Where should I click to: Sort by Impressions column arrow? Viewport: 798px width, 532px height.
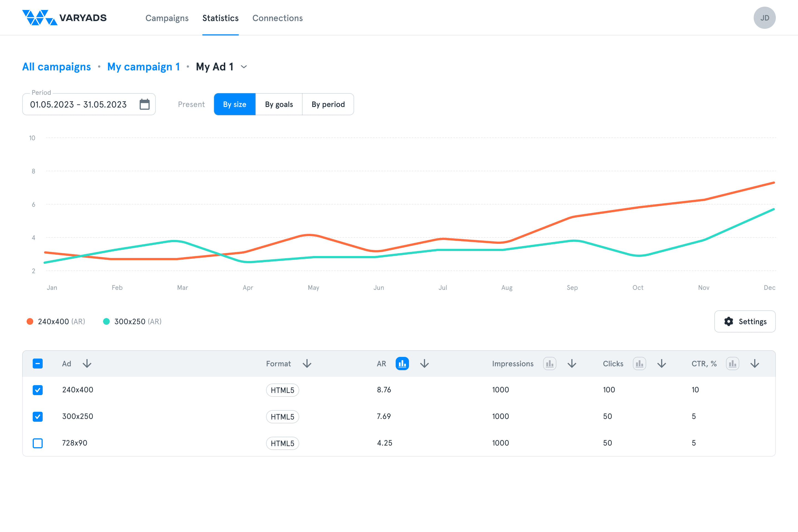pyautogui.click(x=572, y=364)
